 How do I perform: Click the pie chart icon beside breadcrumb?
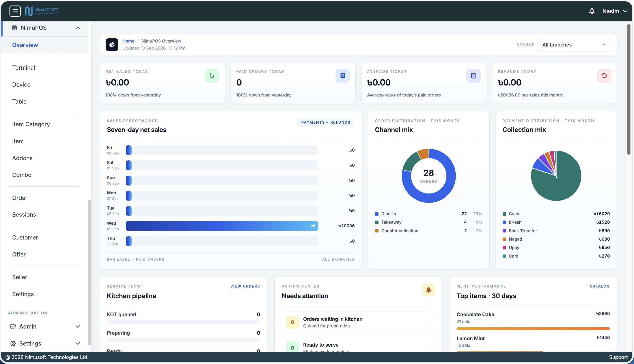pyautogui.click(x=112, y=45)
